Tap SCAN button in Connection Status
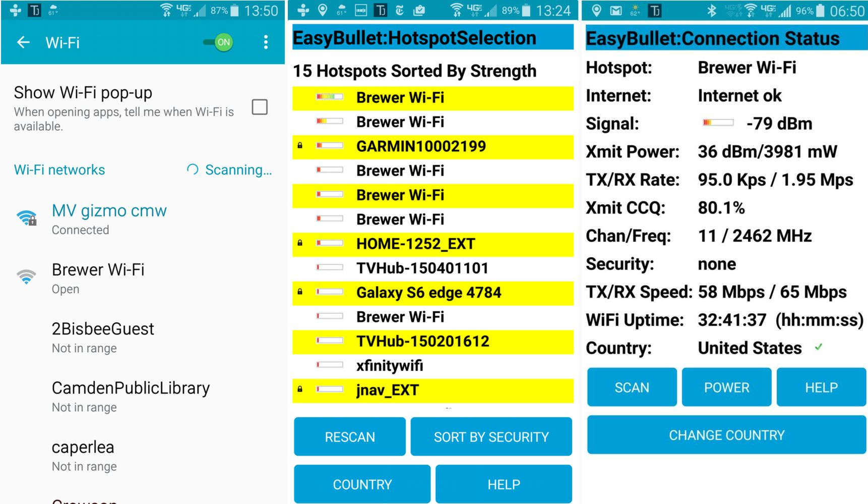This screenshot has height=504, width=868. click(x=632, y=387)
